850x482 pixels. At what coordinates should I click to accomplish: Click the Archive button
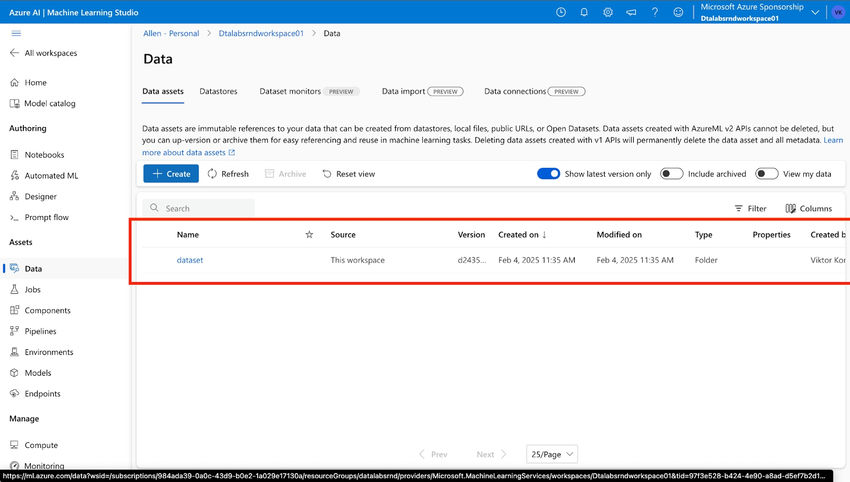point(285,173)
